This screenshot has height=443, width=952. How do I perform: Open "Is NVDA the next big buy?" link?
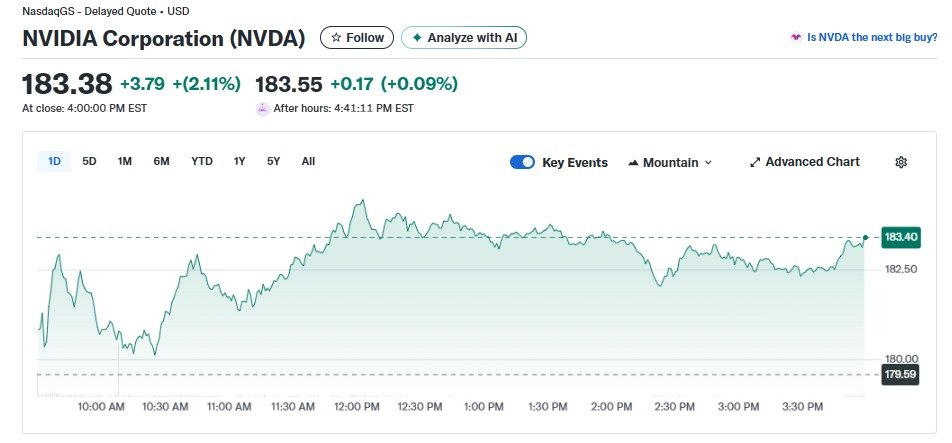click(872, 38)
